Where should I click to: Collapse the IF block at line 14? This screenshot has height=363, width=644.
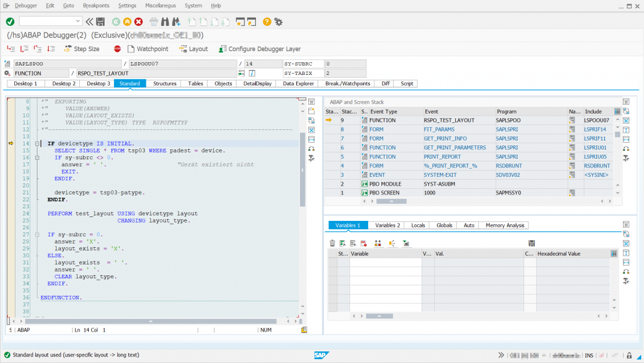point(37,143)
